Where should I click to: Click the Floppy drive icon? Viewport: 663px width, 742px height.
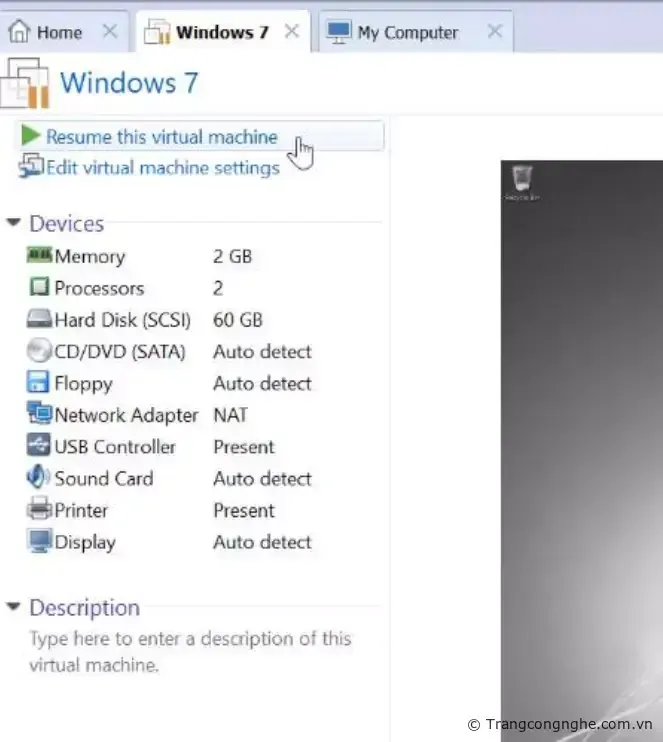(x=39, y=383)
